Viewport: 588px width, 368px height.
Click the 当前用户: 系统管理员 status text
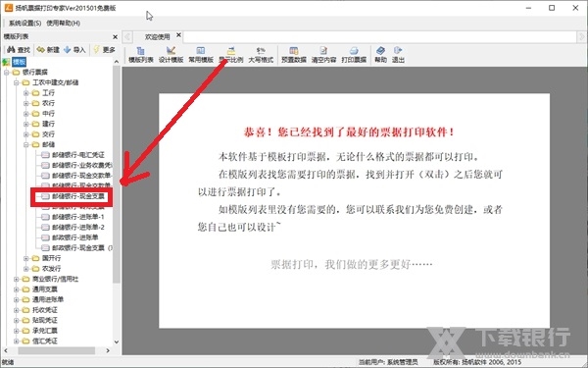point(388,362)
